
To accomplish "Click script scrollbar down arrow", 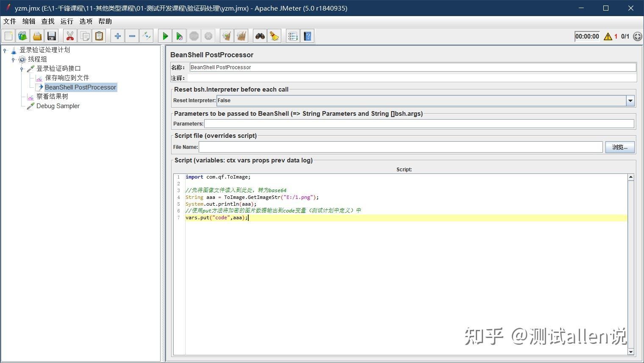I will (631, 352).
